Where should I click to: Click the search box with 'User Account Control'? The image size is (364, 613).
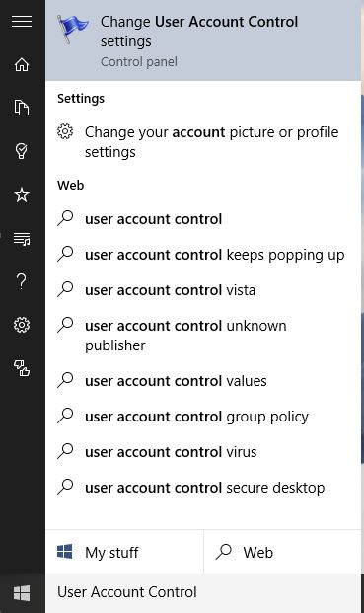(203, 592)
